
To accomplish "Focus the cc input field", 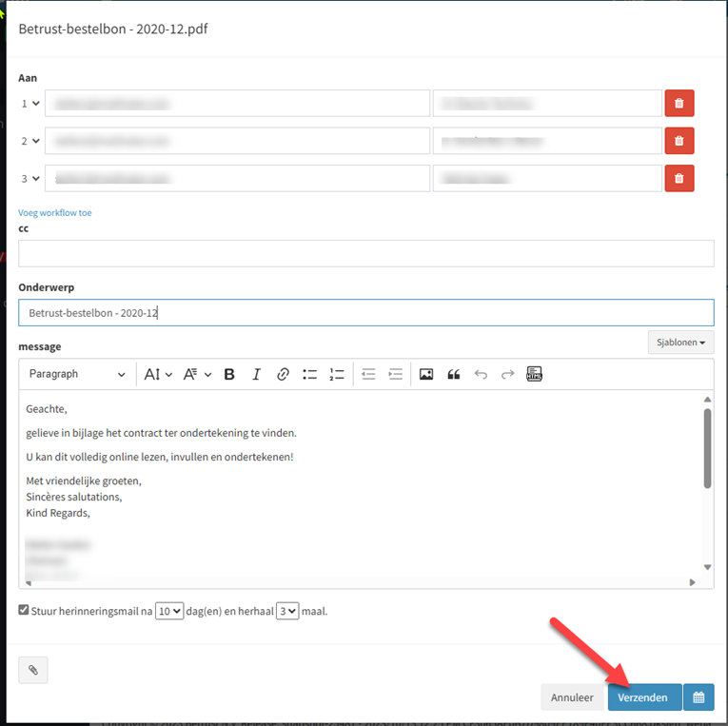I will 365,253.
